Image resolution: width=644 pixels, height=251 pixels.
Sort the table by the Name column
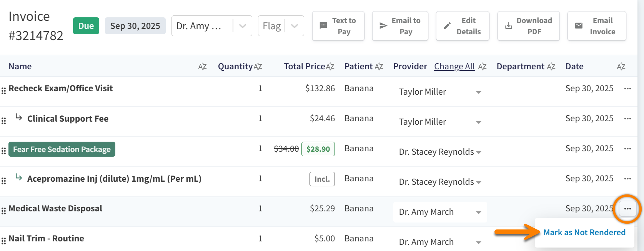tap(202, 67)
